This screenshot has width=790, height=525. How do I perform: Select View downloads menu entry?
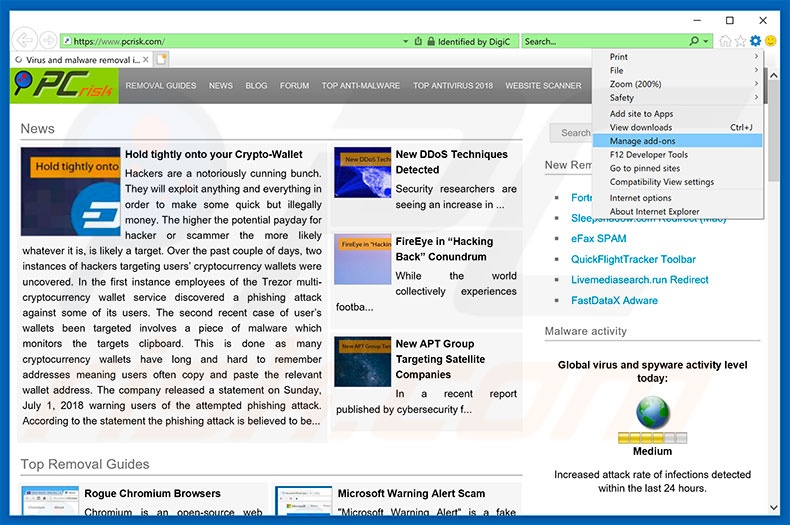coord(640,127)
